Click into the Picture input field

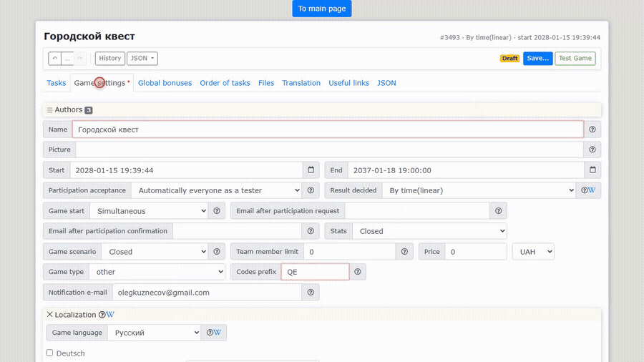[x=329, y=150]
